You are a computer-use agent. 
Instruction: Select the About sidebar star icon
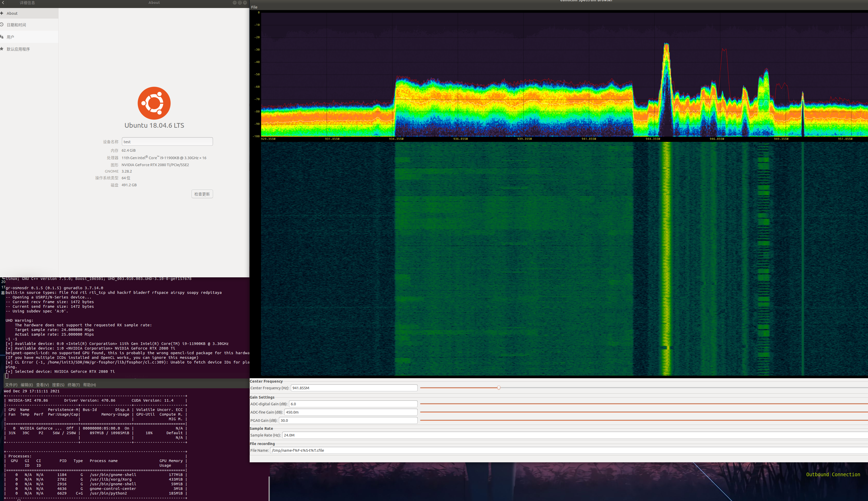click(2, 13)
